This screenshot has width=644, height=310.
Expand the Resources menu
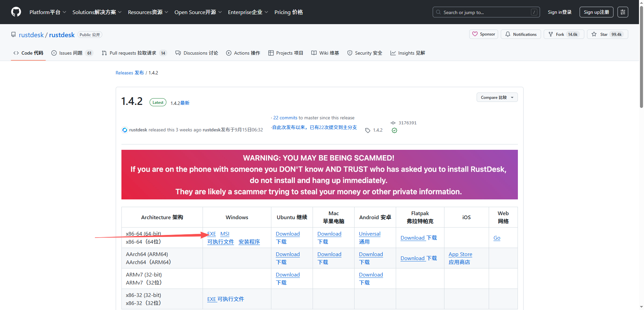[x=148, y=12]
